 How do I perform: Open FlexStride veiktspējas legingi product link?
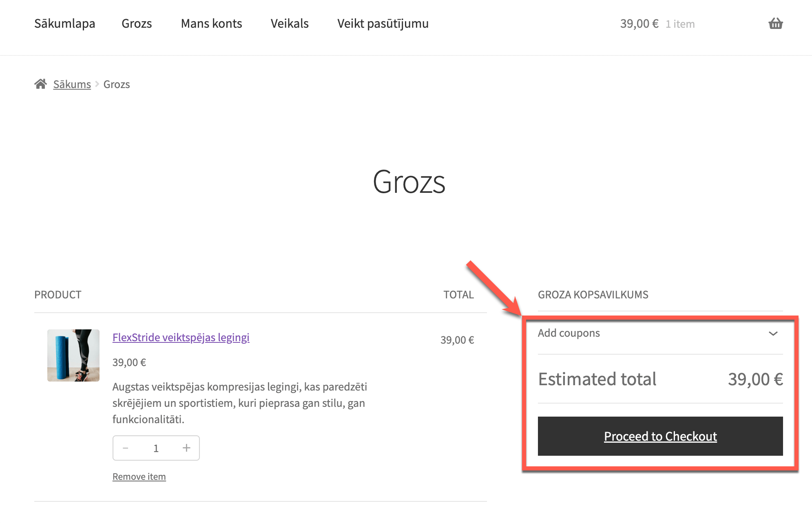point(181,338)
